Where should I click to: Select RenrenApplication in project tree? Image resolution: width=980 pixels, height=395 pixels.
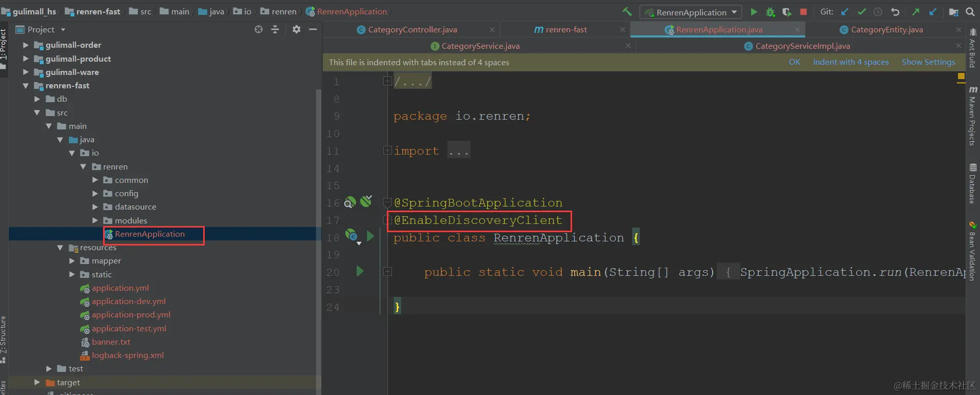point(149,234)
